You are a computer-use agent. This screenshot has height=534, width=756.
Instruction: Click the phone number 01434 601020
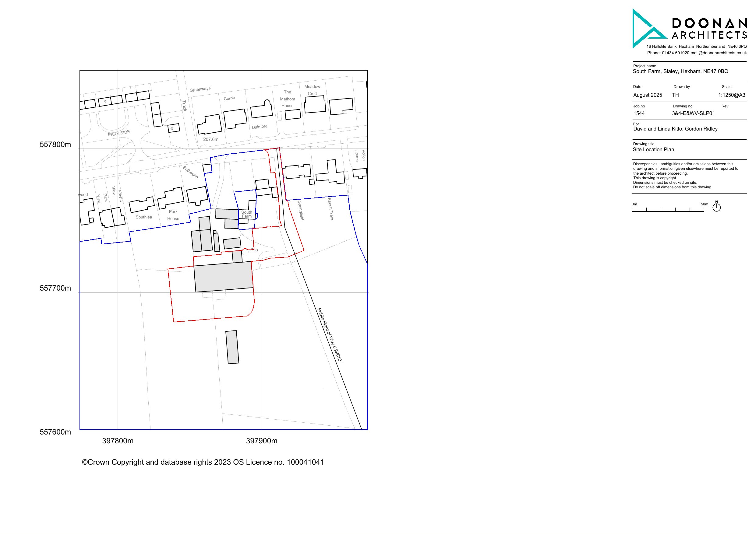click(675, 53)
